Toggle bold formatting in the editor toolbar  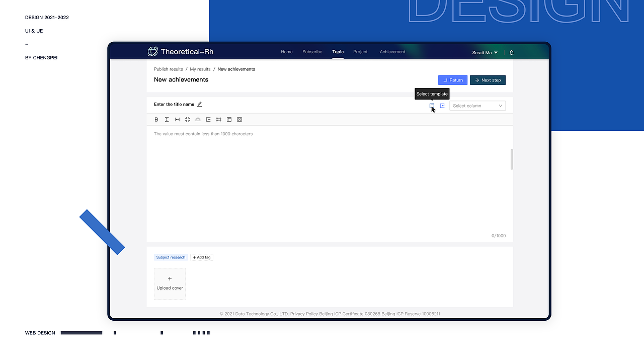(x=156, y=120)
